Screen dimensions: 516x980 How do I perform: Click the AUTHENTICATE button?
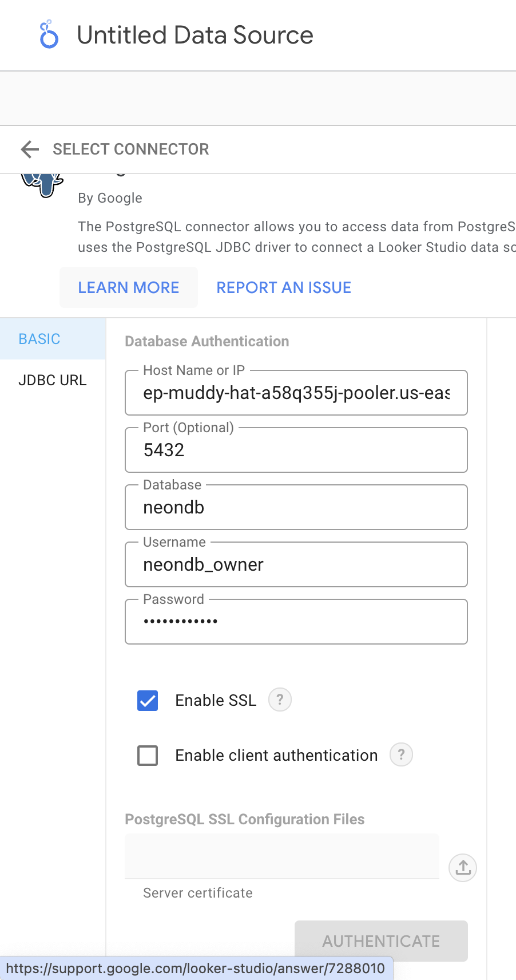381,941
